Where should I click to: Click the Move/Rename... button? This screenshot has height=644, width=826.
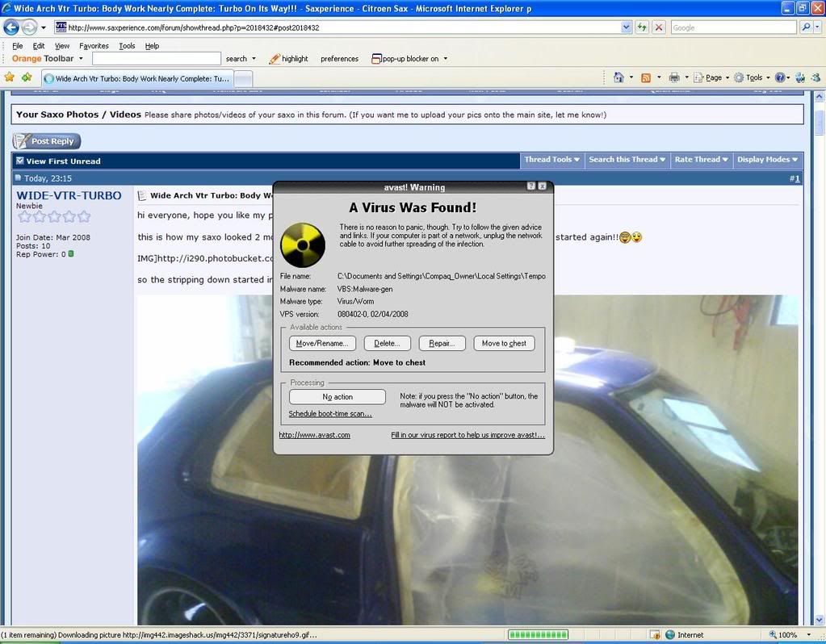click(x=322, y=343)
